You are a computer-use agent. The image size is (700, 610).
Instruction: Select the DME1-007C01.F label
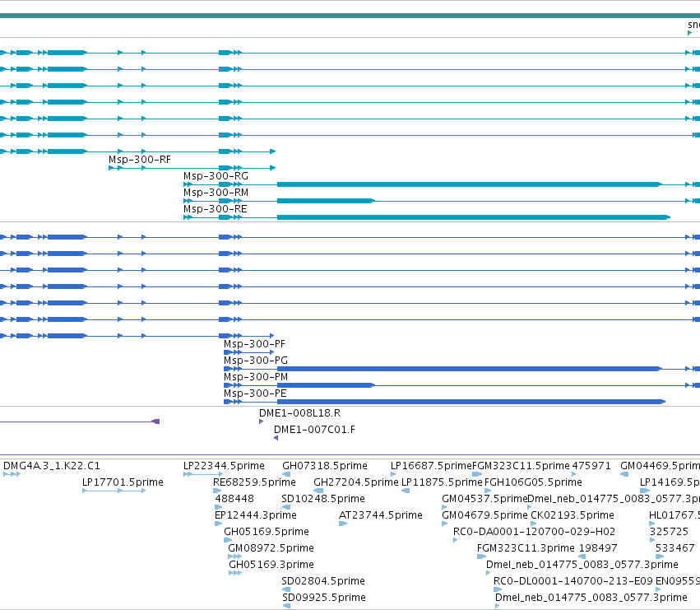[x=315, y=430]
